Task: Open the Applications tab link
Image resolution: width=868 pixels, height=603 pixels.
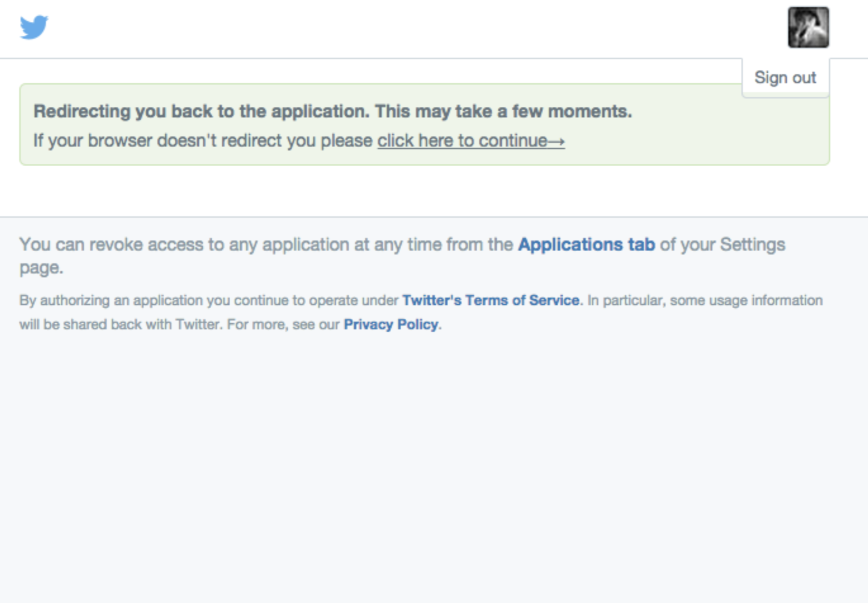Action: pos(586,245)
